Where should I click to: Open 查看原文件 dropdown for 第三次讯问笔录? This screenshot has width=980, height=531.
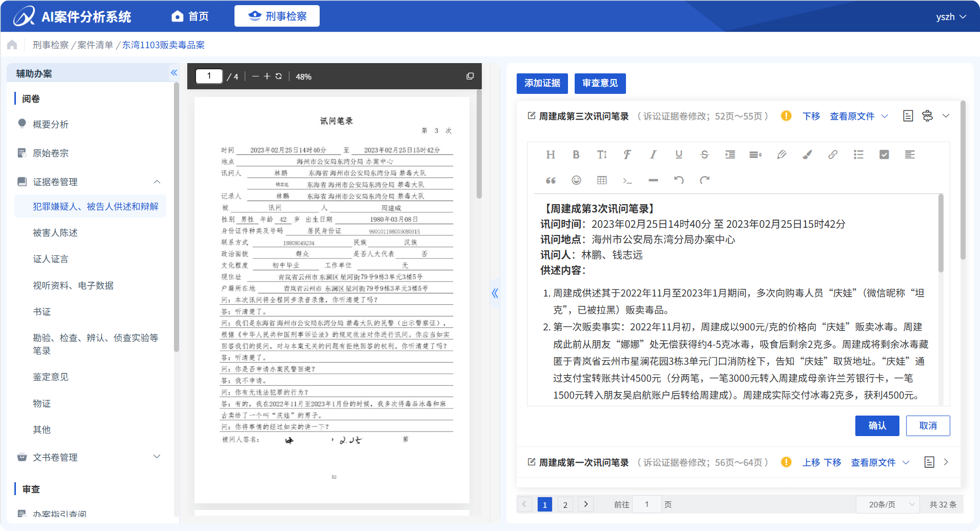858,116
